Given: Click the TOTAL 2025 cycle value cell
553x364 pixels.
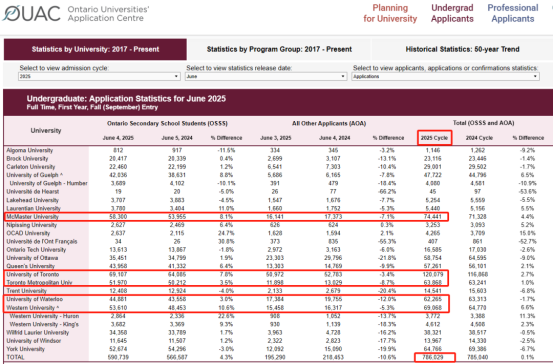Looking at the screenshot, I should 434,357.
